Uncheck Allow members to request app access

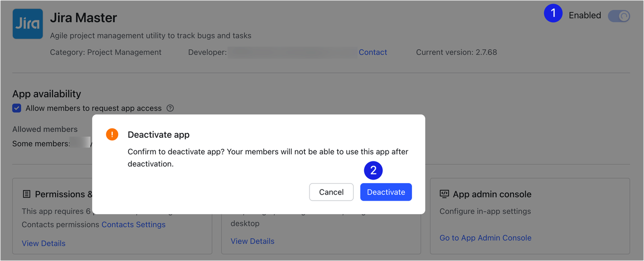(17, 108)
